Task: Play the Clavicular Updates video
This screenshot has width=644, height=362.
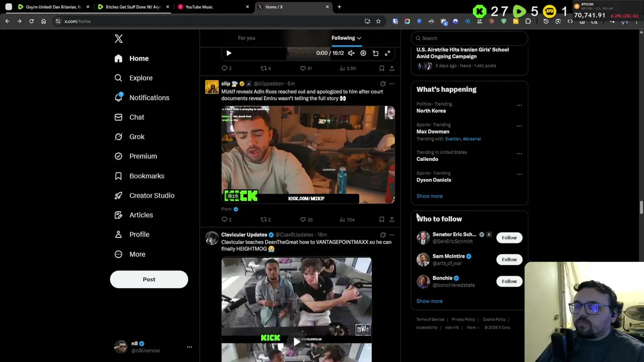Action: [x=296, y=342]
